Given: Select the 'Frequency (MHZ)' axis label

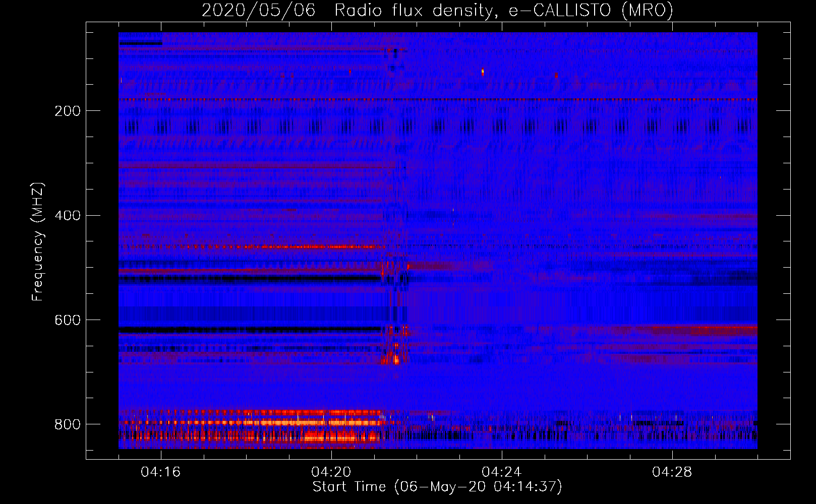Looking at the screenshot, I should pos(38,242).
